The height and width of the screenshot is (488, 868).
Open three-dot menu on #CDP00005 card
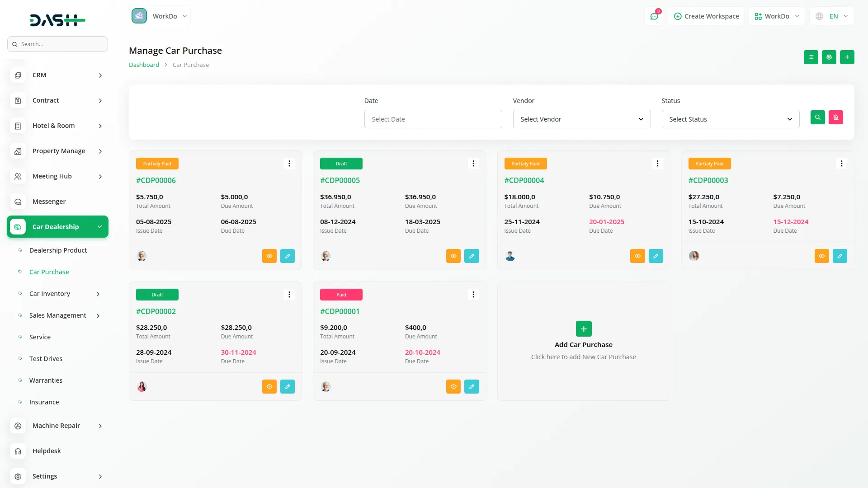coord(473,164)
